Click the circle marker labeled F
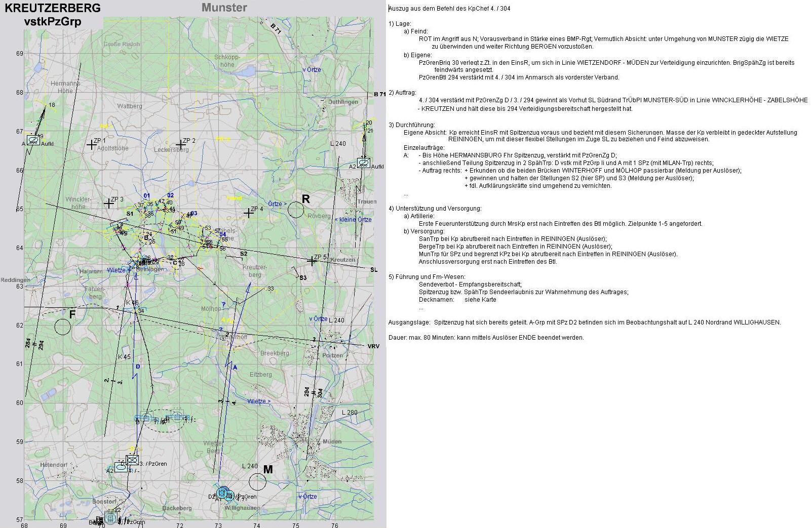This screenshot has width=812, height=528. point(62,327)
